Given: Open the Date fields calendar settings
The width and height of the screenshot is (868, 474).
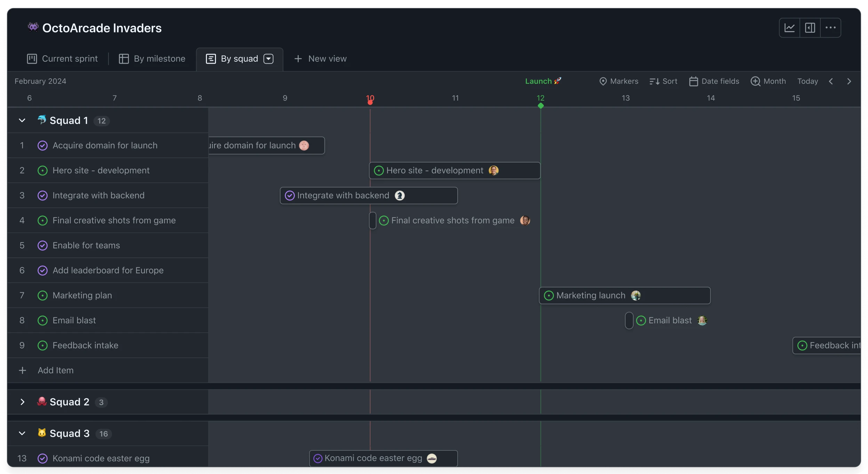Looking at the screenshot, I should [694, 81].
